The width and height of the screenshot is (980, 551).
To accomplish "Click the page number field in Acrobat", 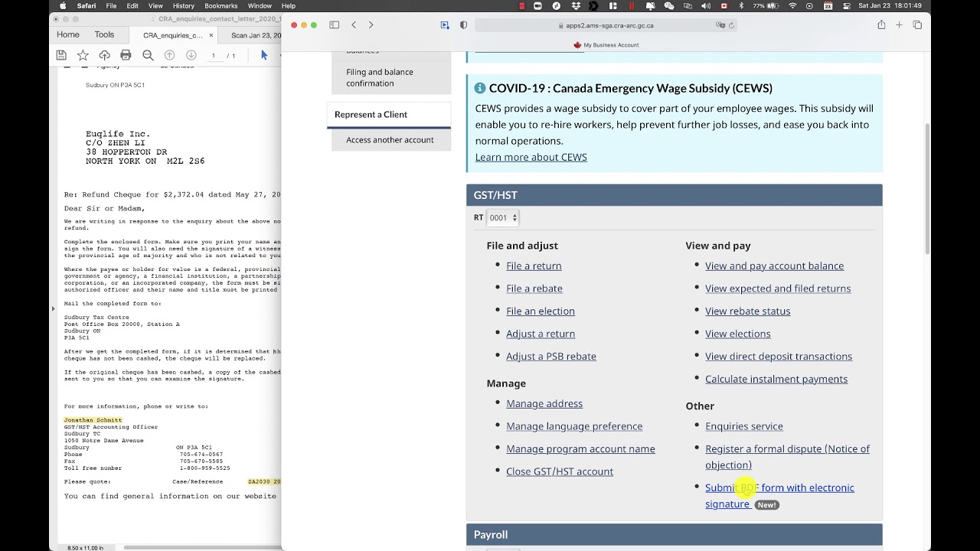I will [213, 55].
